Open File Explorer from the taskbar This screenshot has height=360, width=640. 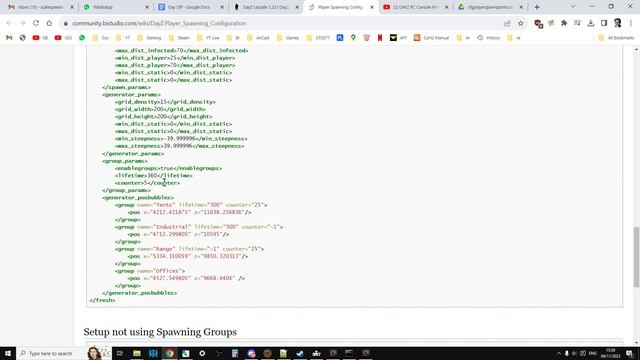[x=137, y=353]
